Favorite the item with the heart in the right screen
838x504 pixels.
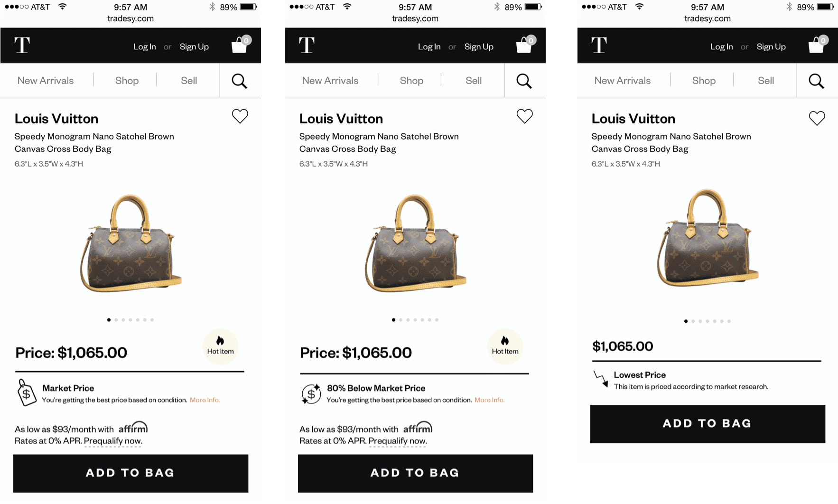pyautogui.click(x=817, y=118)
